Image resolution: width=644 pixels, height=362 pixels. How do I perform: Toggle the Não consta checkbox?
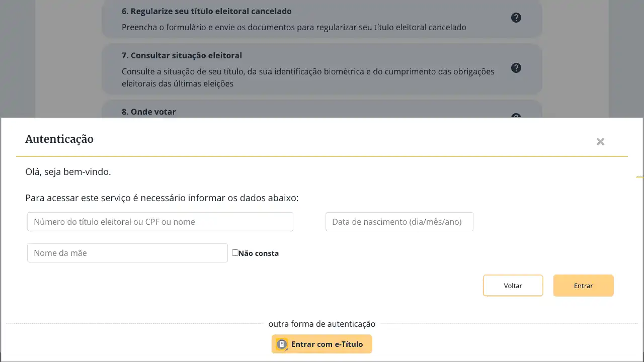pos(235,253)
